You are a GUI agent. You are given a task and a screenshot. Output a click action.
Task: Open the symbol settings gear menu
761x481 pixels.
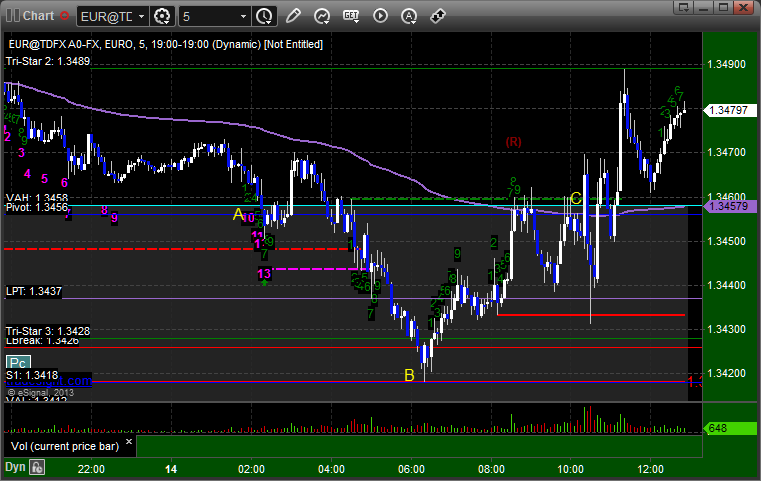pyautogui.click(x=162, y=17)
